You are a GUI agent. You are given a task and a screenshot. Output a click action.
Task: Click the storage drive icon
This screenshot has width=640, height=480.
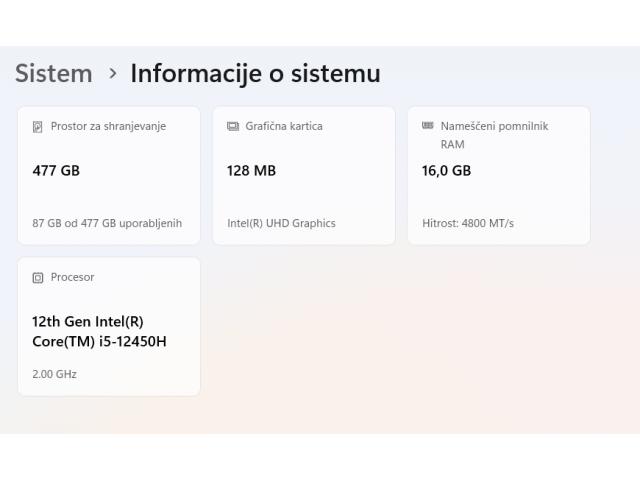[38, 127]
